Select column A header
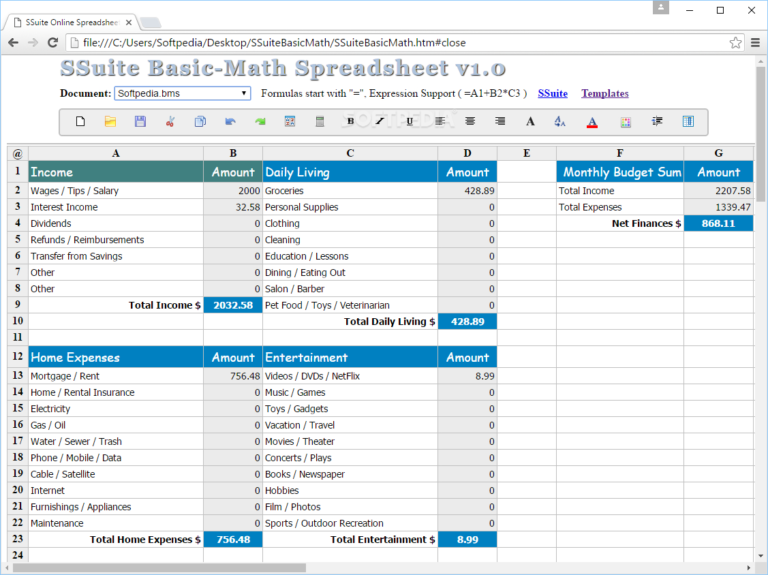Viewport: 768px width, 575px height. click(x=116, y=153)
